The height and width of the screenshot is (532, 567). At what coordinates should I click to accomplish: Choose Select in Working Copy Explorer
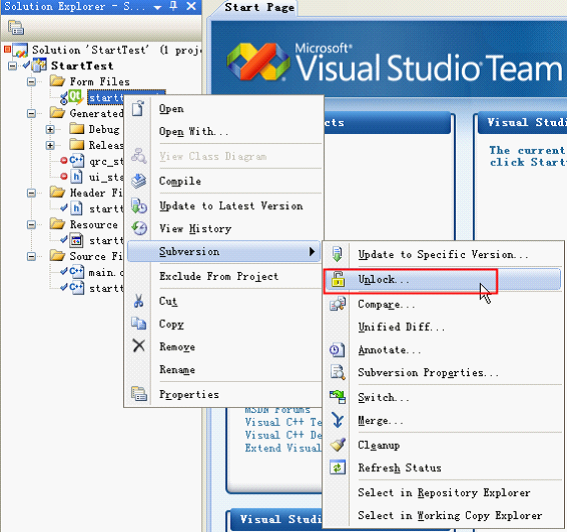tap(443, 515)
